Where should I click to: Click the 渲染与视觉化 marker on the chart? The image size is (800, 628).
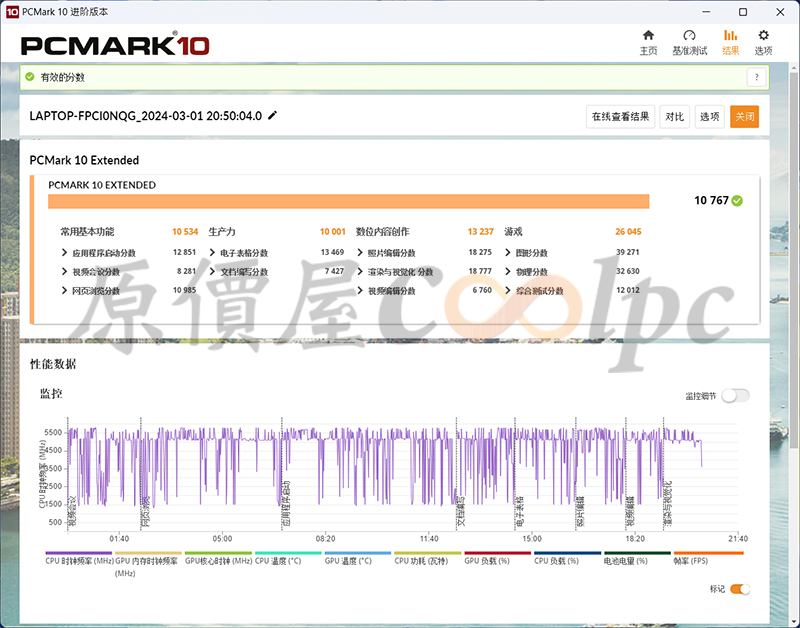pos(668,503)
